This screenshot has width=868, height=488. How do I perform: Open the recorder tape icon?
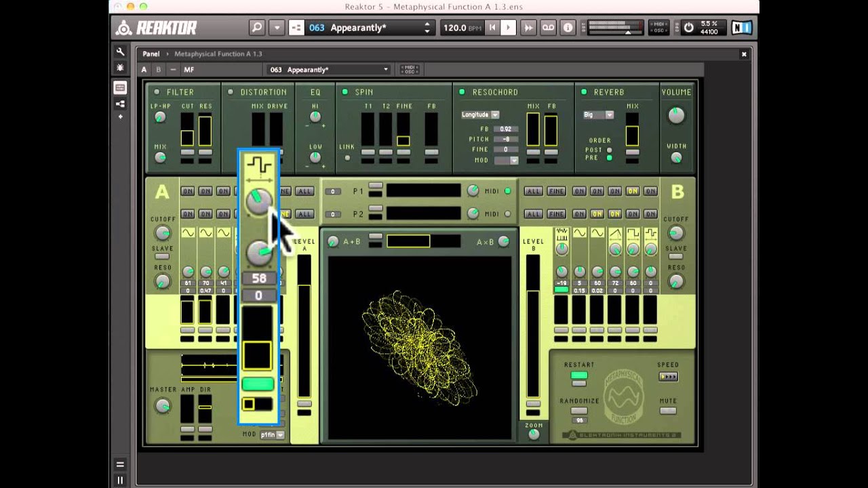tap(548, 28)
